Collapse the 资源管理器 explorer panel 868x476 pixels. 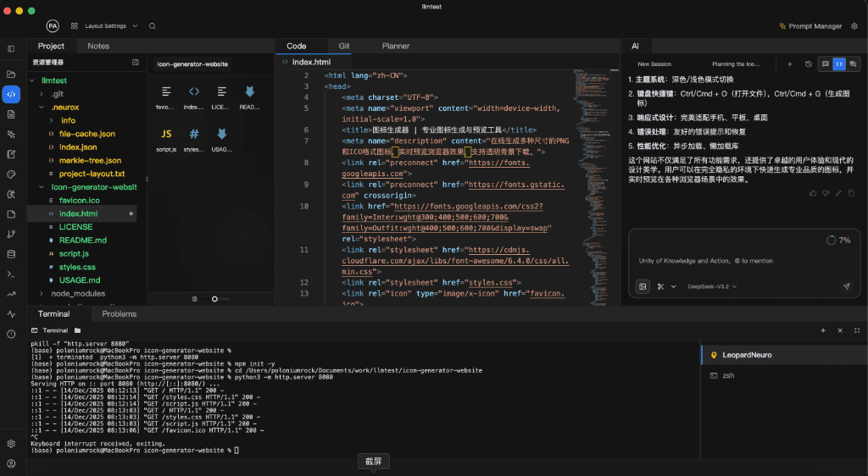[136, 63]
